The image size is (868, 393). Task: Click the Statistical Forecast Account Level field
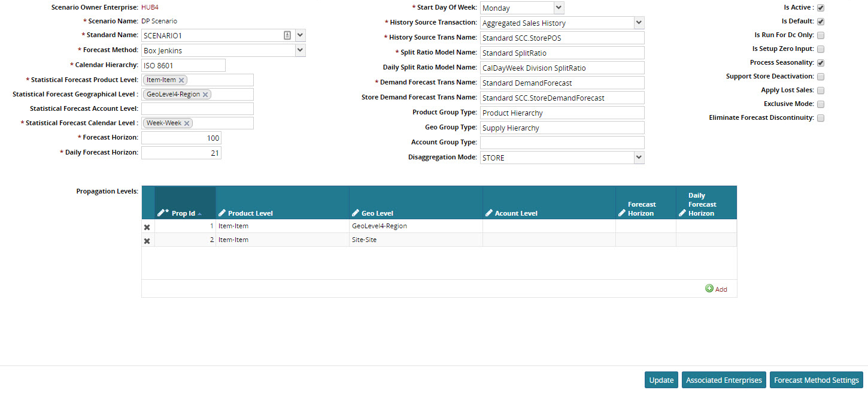point(198,108)
